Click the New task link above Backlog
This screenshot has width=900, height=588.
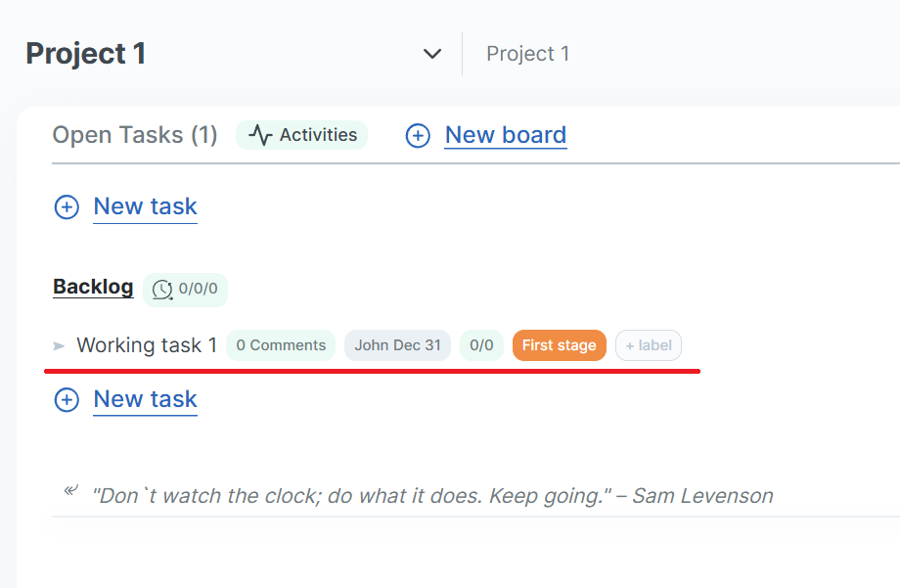coord(145,206)
